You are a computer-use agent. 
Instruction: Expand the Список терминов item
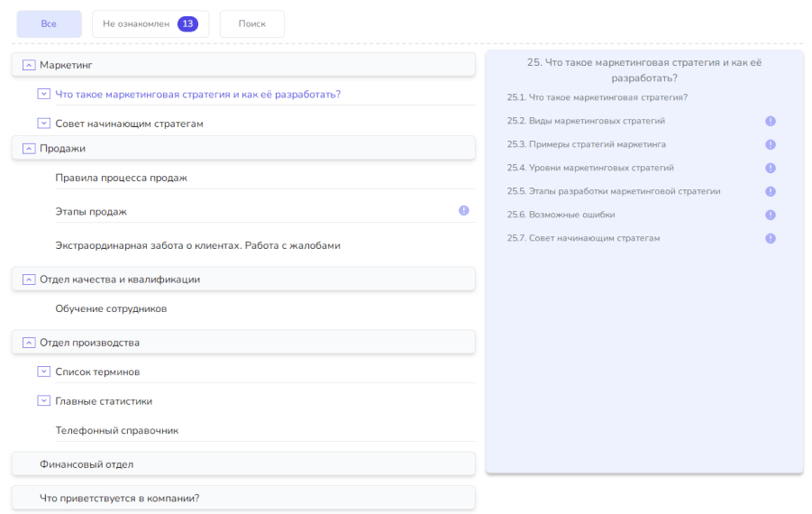point(44,372)
